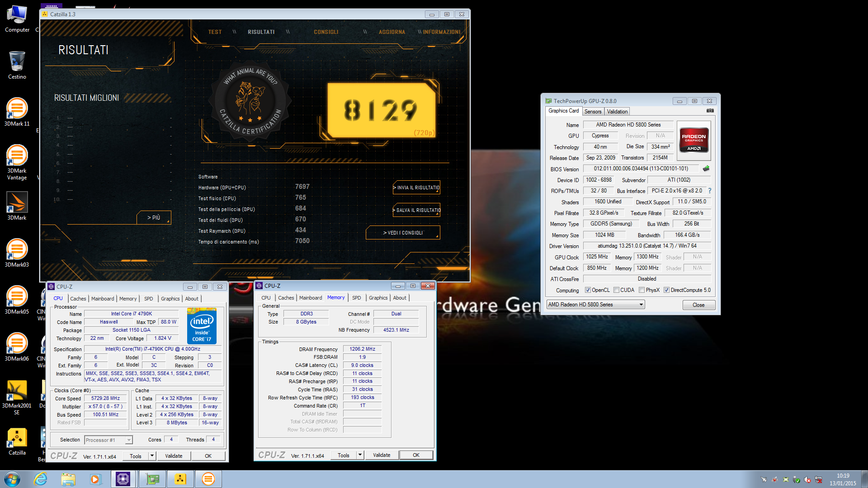868x488 pixels.
Task: Switch to Catzilla via taskbar icon
Action: [x=180, y=479]
